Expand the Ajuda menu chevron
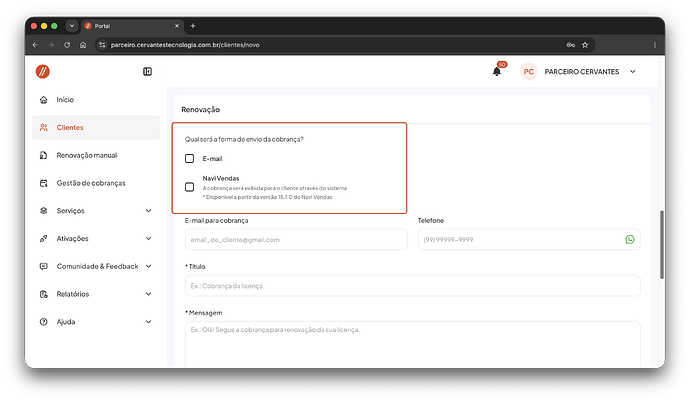The image size is (690, 401). 149,322
